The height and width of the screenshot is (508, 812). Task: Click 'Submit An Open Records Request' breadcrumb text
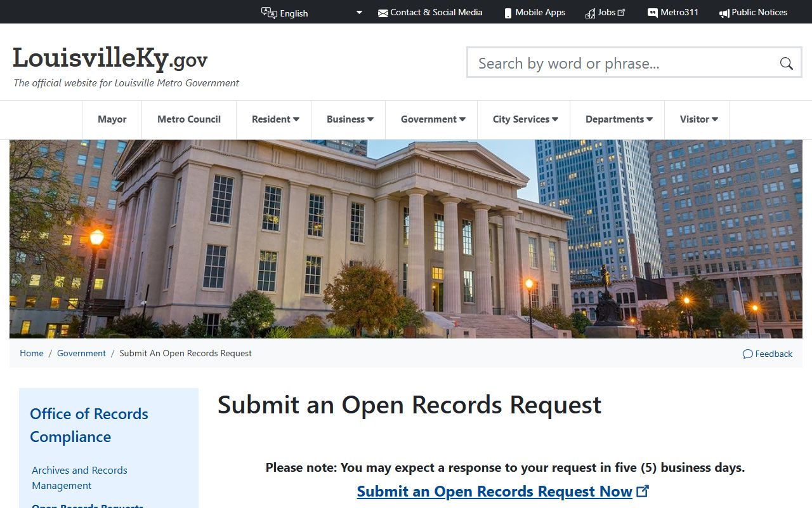[x=185, y=353]
